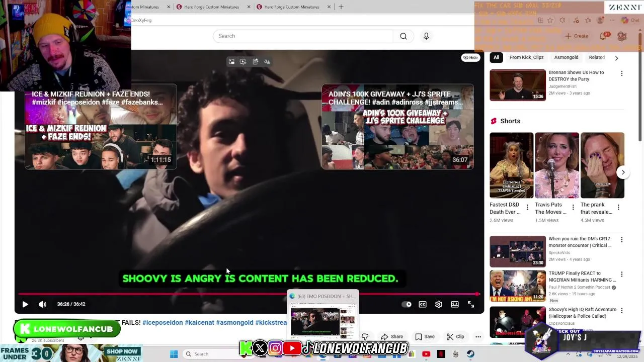Open options for Fastest D&D short
Screen dimensions: 644x362
point(527,207)
